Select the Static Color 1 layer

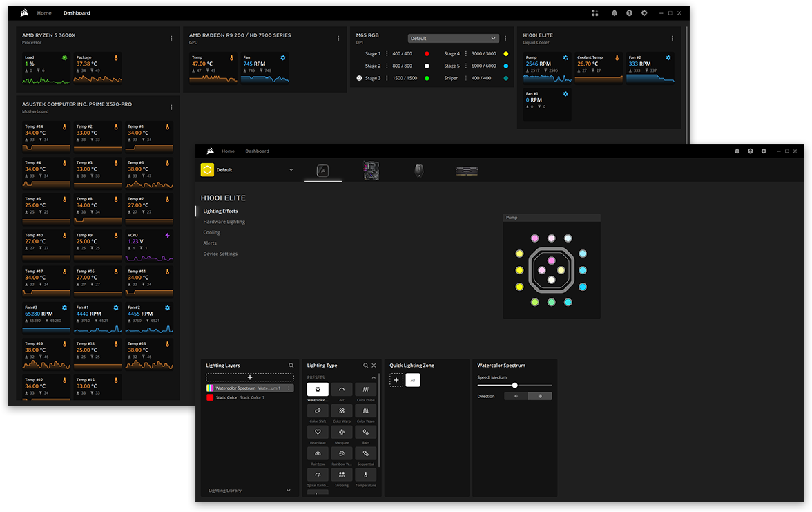click(250, 397)
